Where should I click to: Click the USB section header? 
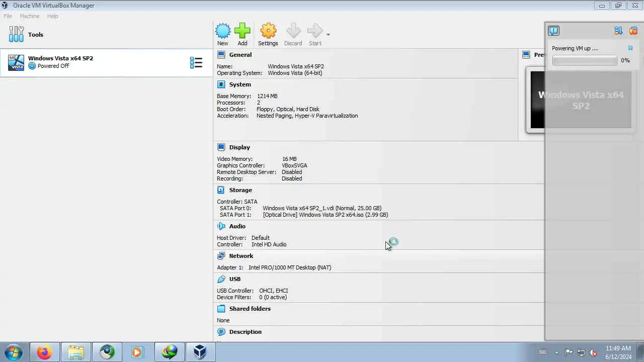[235, 279]
